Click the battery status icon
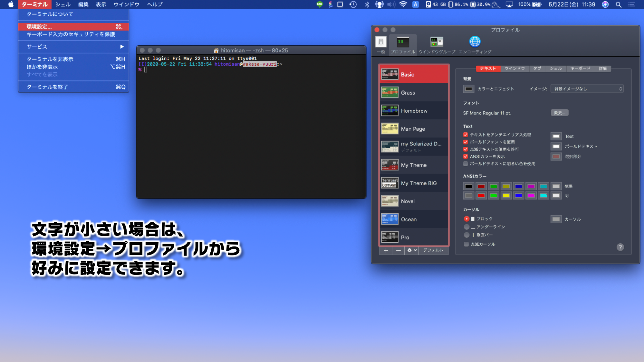 tap(537, 5)
